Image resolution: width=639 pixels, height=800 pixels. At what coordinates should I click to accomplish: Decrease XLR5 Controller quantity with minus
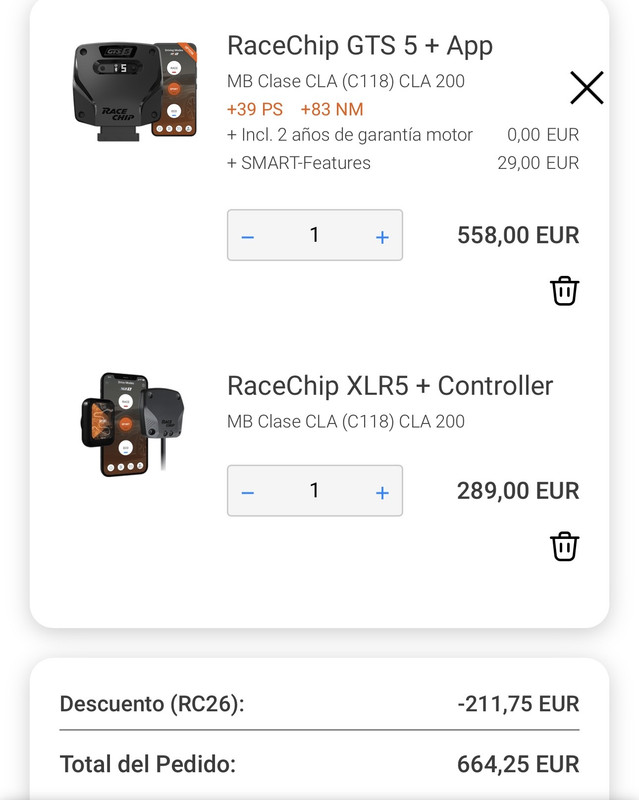pos(248,493)
